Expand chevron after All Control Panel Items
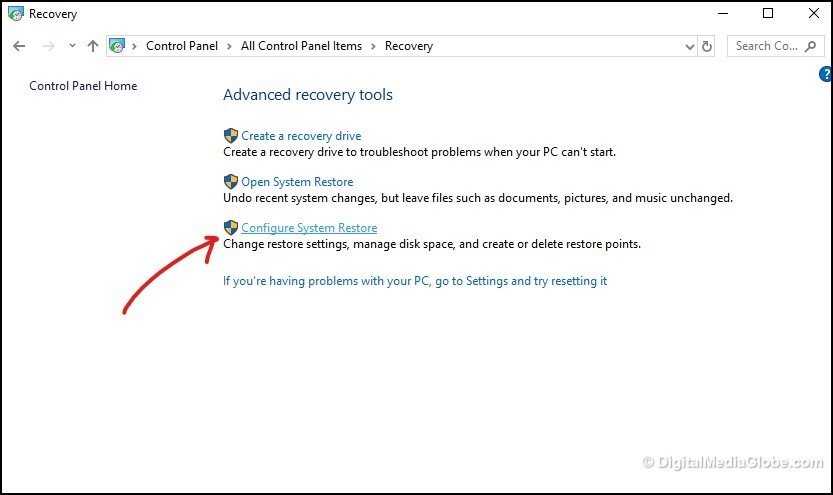The image size is (833, 495). coord(373,46)
